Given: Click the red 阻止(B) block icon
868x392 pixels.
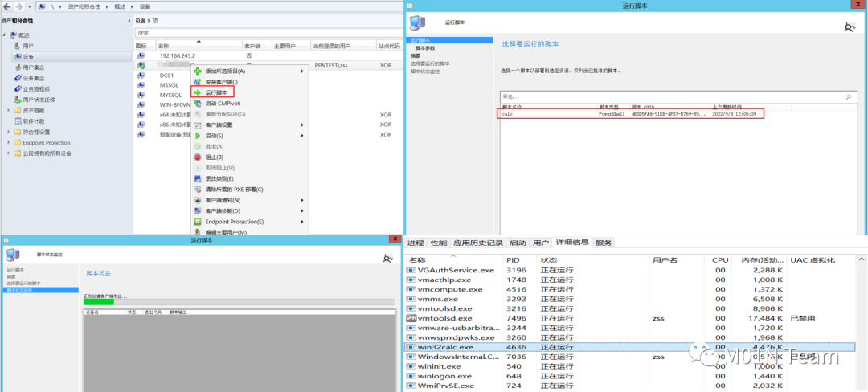Looking at the screenshot, I should pyautogui.click(x=198, y=157).
